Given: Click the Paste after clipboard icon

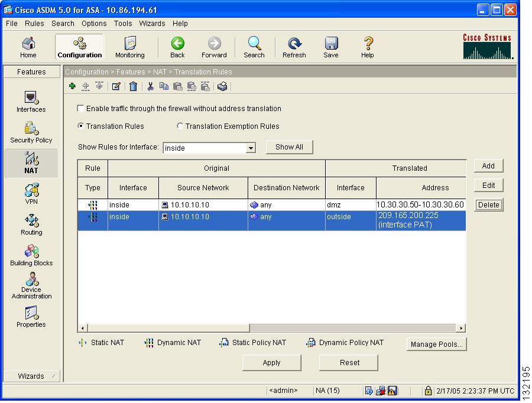Looking at the screenshot, I should (x=205, y=86).
